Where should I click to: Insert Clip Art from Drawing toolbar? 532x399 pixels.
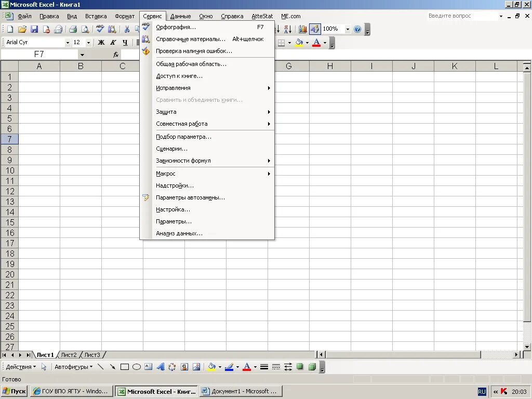[184, 367]
